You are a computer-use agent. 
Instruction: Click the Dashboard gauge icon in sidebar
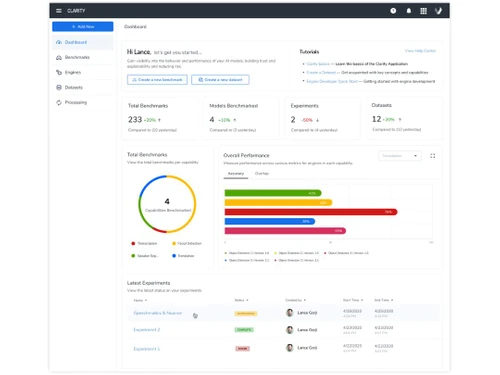click(59, 42)
